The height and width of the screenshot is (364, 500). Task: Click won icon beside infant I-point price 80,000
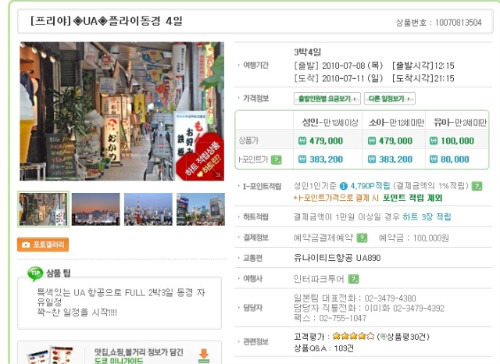tap(433, 159)
